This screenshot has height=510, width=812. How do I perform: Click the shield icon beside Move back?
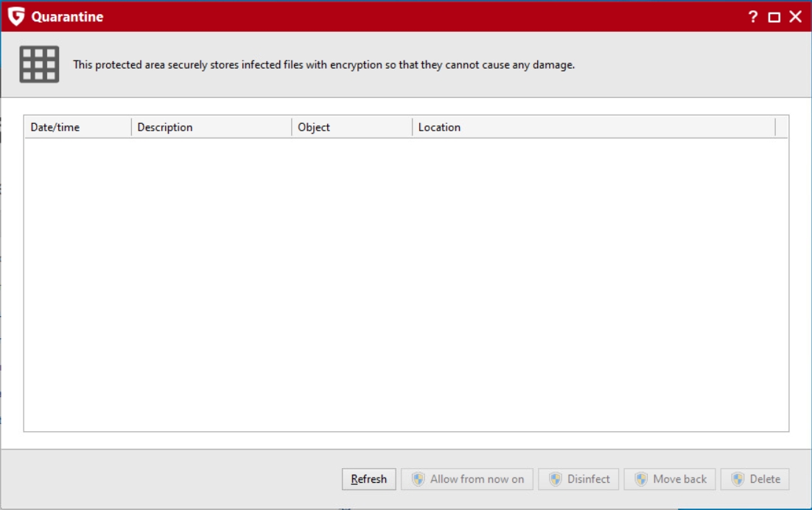coord(641,479)
